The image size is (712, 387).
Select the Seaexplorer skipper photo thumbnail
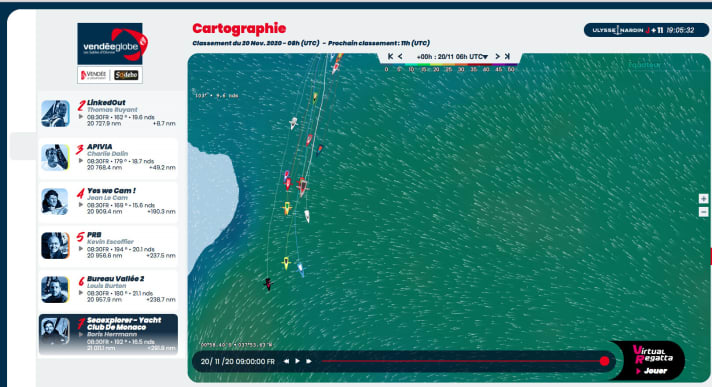tap(55, 332)
